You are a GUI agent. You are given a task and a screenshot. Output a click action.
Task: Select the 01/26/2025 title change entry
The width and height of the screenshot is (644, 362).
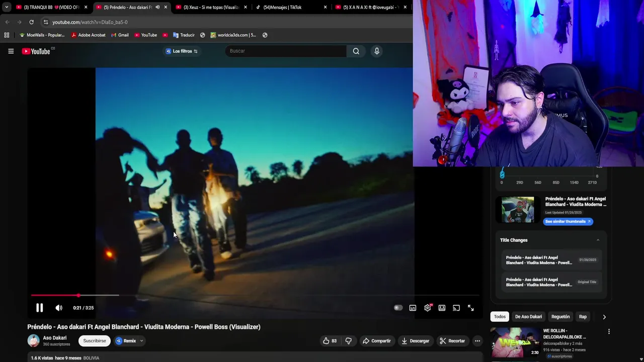552,260
